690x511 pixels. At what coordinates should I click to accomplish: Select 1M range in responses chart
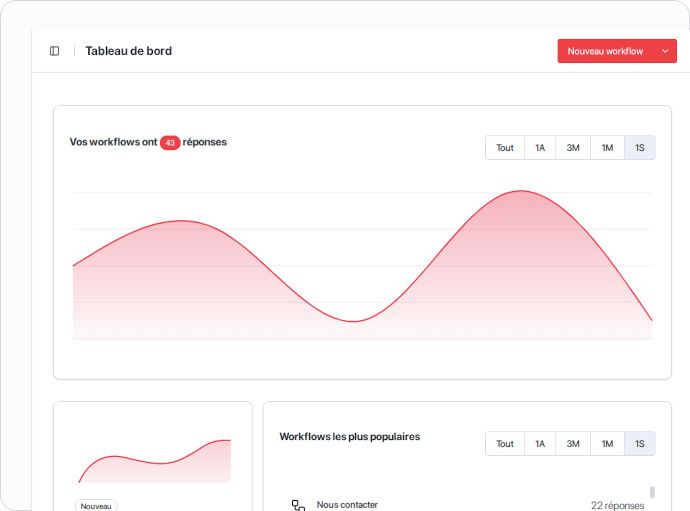point(607,148)
